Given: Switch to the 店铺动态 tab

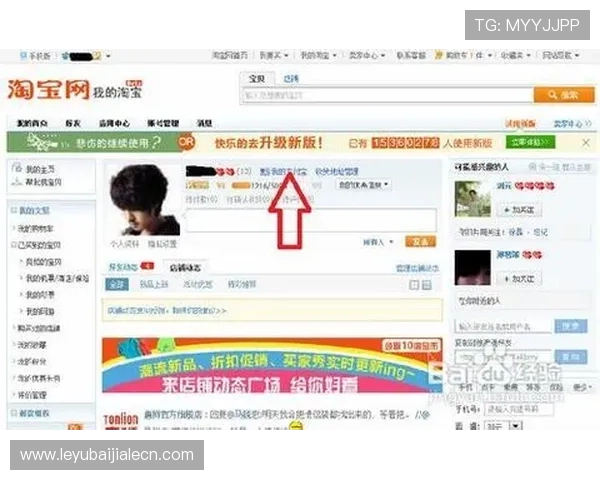Looking at the screenshot, I should [185, 268].
